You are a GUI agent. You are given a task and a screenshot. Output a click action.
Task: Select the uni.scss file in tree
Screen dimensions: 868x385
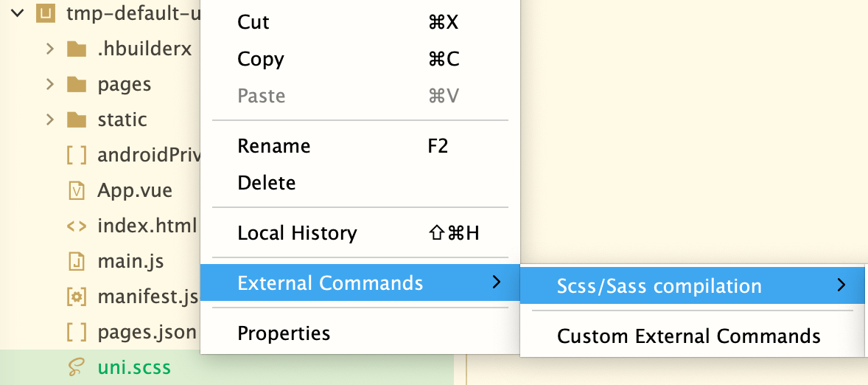pos(133,367)
